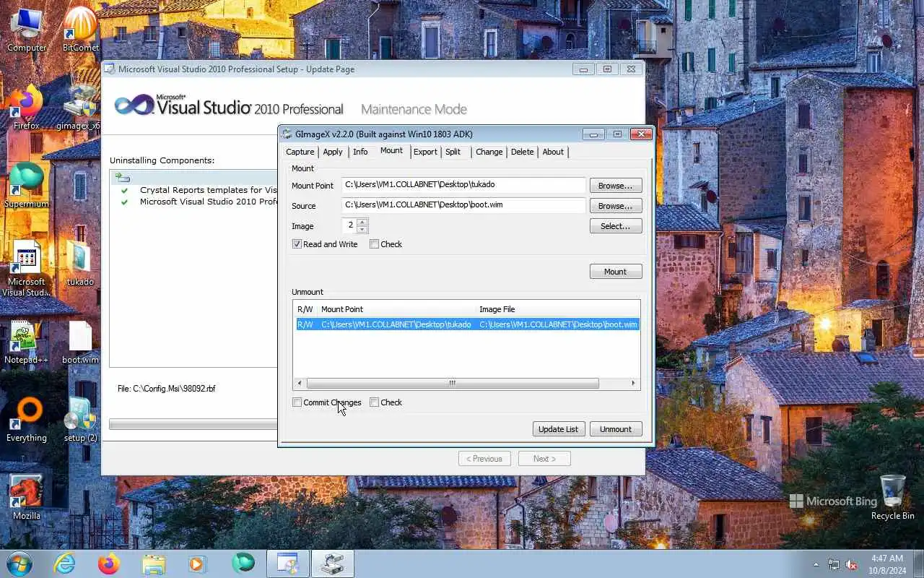Viewport: 924px width, 578px height.
Task: Click the Select... image button
Action: click(616, 226)
